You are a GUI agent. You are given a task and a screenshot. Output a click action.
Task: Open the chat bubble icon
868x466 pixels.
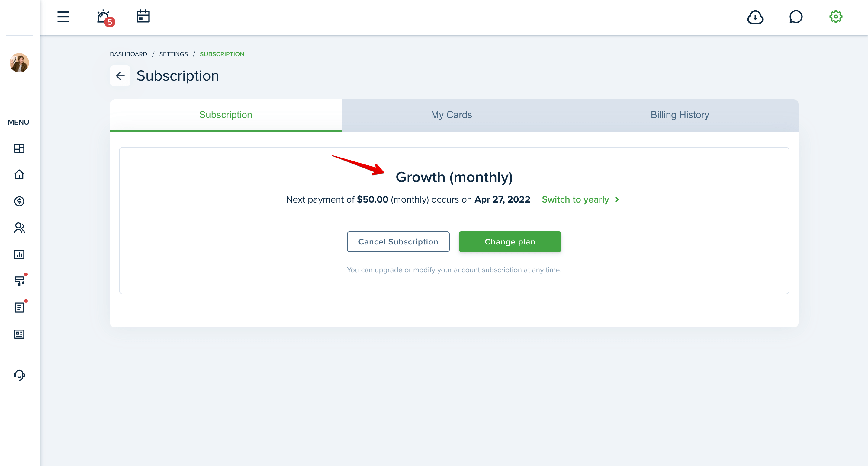click(x=796, y=17)
